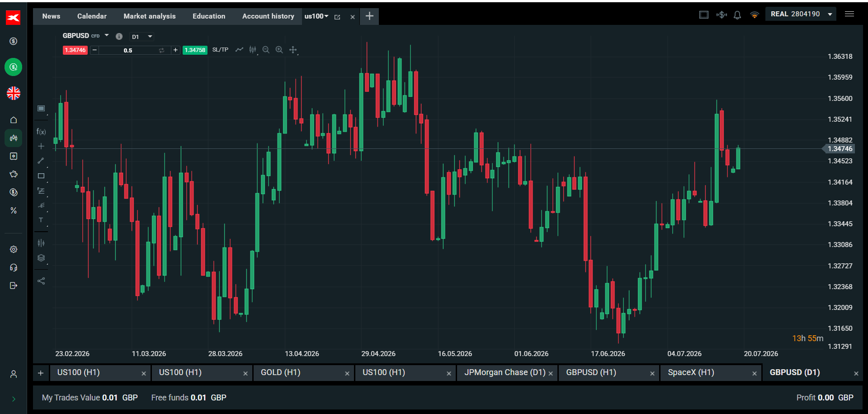This screenshot has width=868, height=414.
Task: Open the D1 timeframe dropdown
Action: tap(142, 37)
